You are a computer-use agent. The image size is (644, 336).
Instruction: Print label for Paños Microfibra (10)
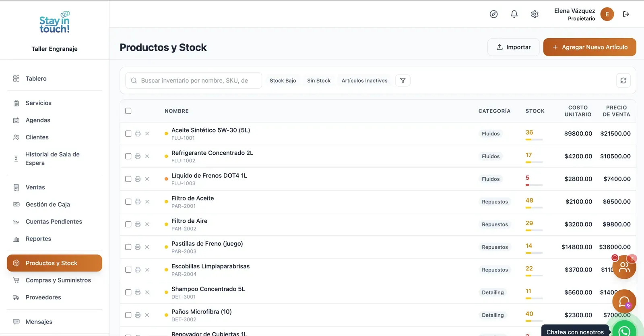138,315
